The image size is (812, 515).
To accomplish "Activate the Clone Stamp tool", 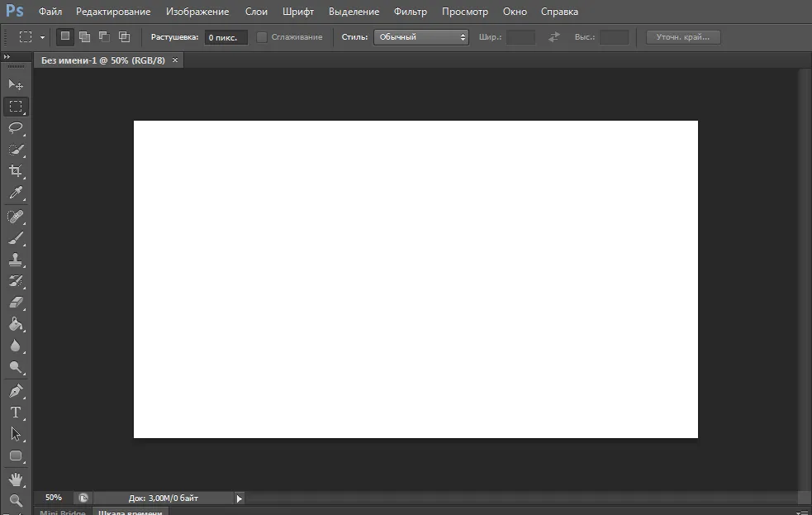I will (16, 260).
